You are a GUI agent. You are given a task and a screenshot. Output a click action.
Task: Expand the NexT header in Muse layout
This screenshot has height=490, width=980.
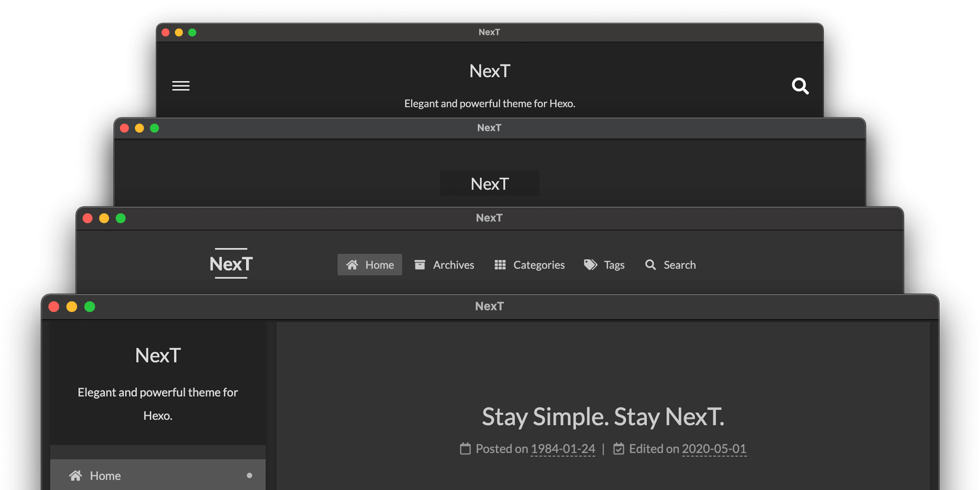[x=489, y=183]
